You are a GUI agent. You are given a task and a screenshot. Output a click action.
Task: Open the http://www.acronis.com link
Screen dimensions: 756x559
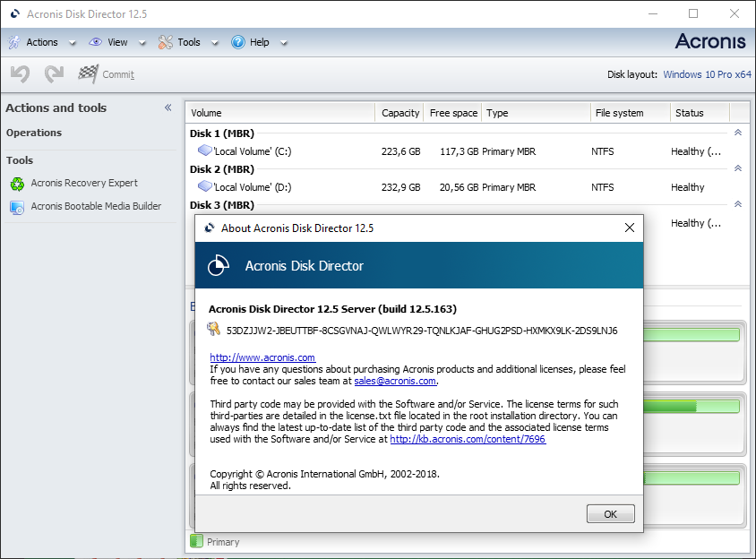point(262,357)
